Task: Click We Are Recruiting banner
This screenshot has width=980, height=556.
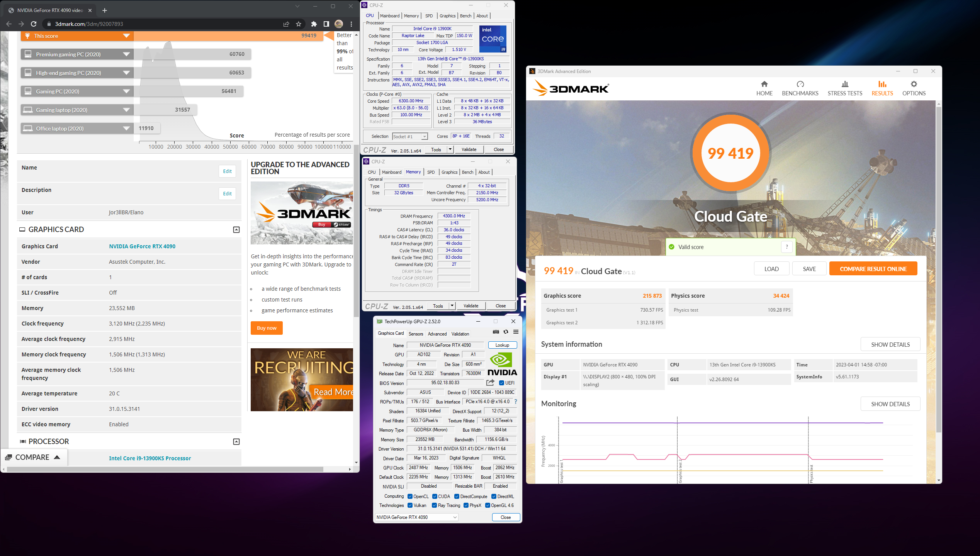Action: 302,380
